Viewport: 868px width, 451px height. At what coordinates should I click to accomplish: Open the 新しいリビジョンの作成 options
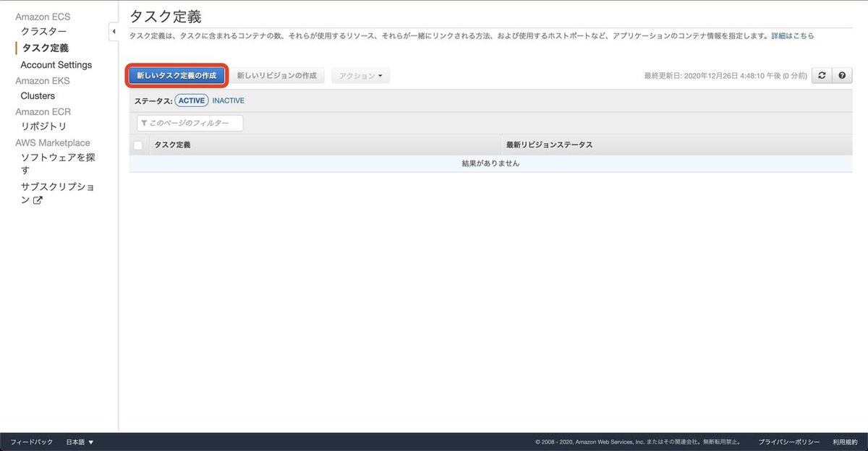278,75
